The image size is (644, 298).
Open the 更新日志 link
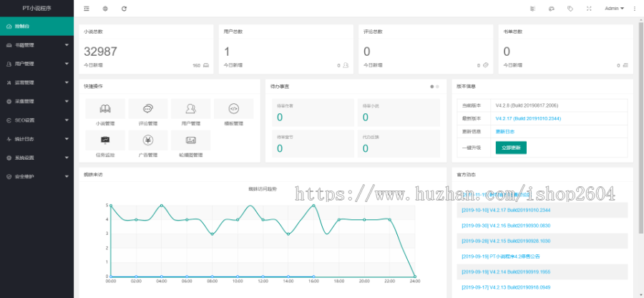505,132
